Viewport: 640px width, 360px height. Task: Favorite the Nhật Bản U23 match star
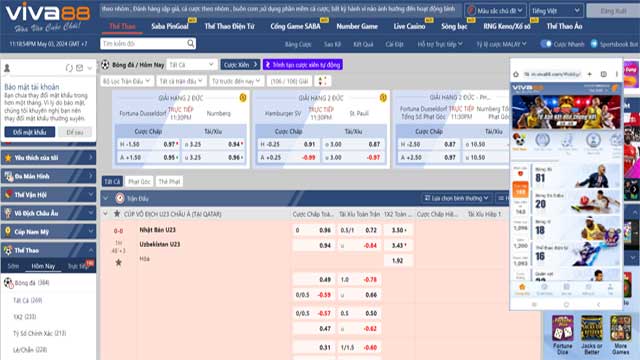click(118, 262)
